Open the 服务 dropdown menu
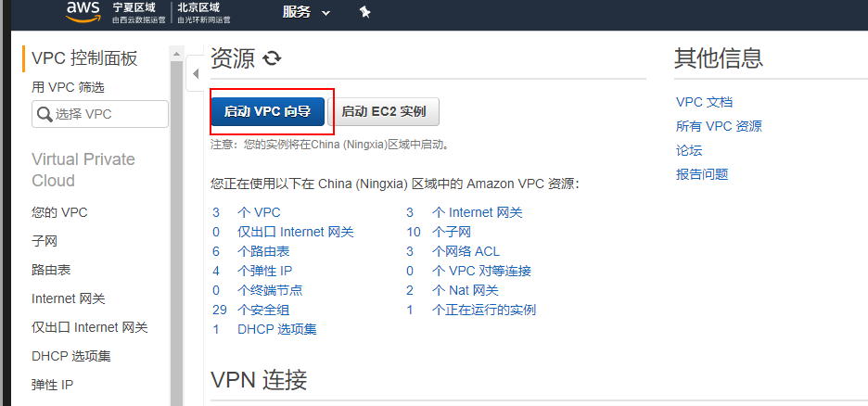Viewport: 868px width, 406px height. point(306,12)
